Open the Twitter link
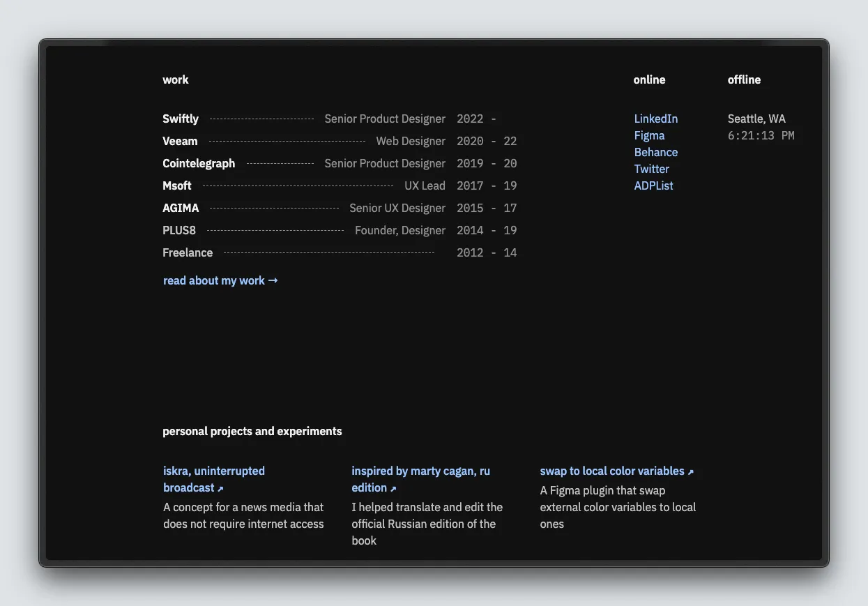The width and height of the screenshot is (868, 606). (x=651, y=169)
